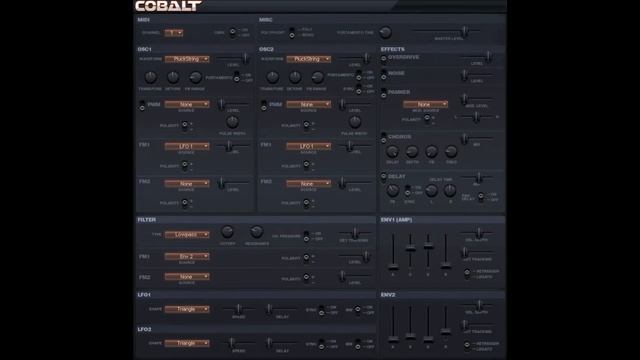The width and height of the screenshot is (640, 360).
Task: Toggle OSC2 Portamento switch
Action: click(x=359, y=75)
